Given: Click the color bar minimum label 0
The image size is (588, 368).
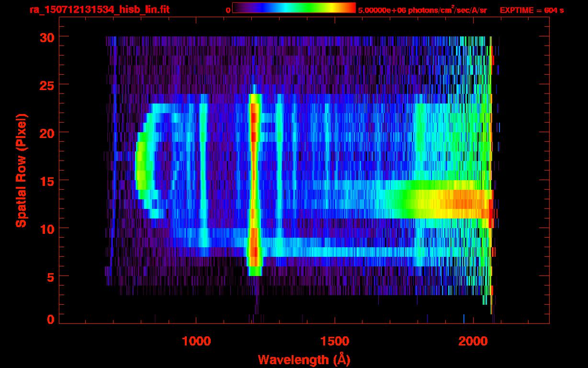Looking at the screenshot, I should coord(228,10).
